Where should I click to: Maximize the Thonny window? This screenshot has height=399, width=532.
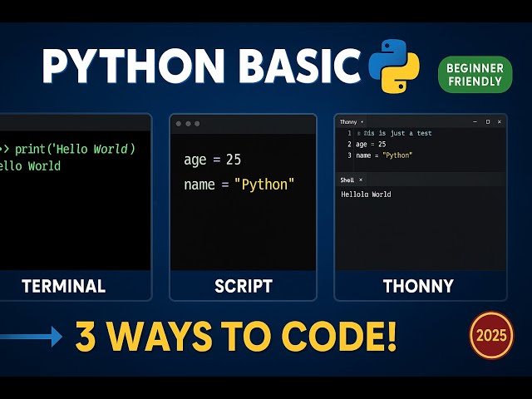(488, 121)
